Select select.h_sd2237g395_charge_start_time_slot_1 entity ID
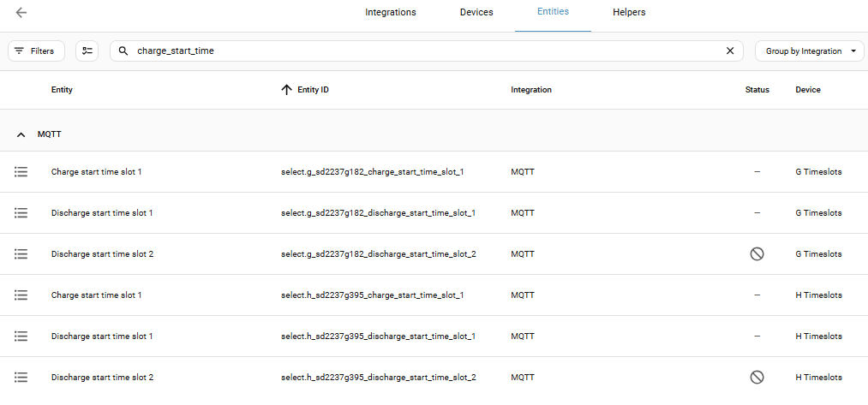868x405 pixels. [372, 295]
